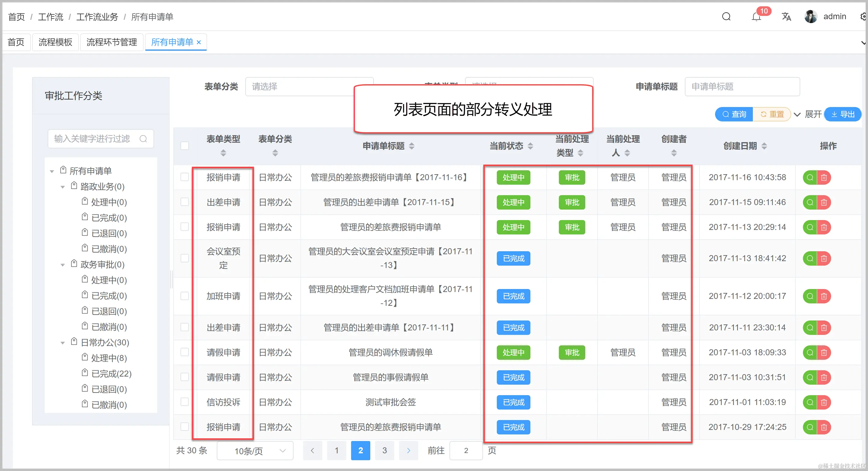Delete the 2017-11-15 business trip row
The height and width of the screenshot is (471, 868).
tap(824, 202)
